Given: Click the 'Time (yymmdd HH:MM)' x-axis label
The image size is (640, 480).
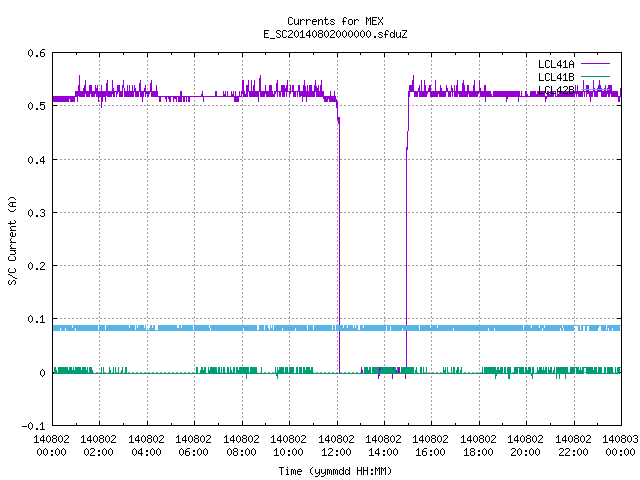Looking at the screenshot, I should tap(335, 471).
